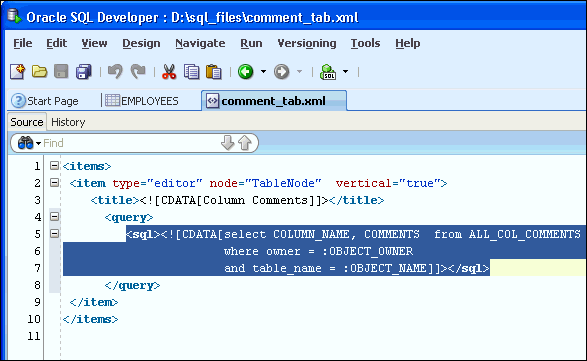587x361 pixels.
Task: Switch to the EMPLOYEES tab
Action: click(x=142, y=101)
